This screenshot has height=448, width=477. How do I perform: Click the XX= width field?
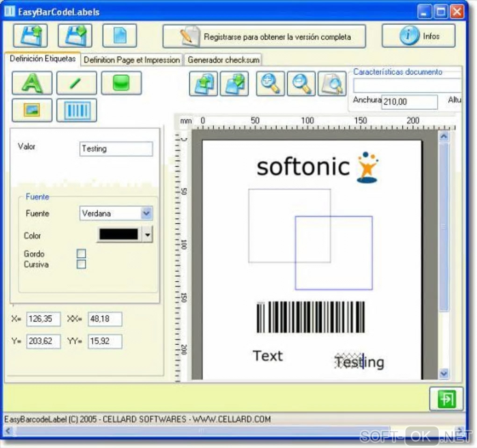pyautogui.click(x=105, y=319)
